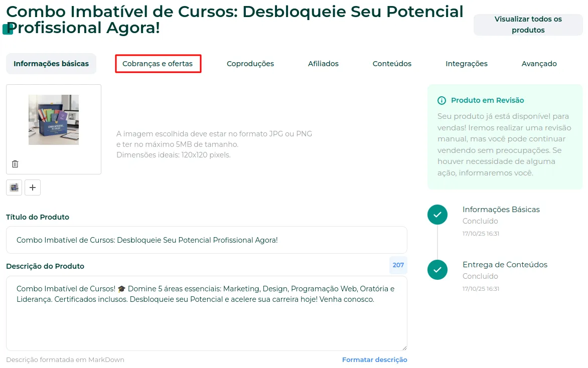Click the 207 character counter badge
This screenshot has width=588, height=368.
(398, 265)
